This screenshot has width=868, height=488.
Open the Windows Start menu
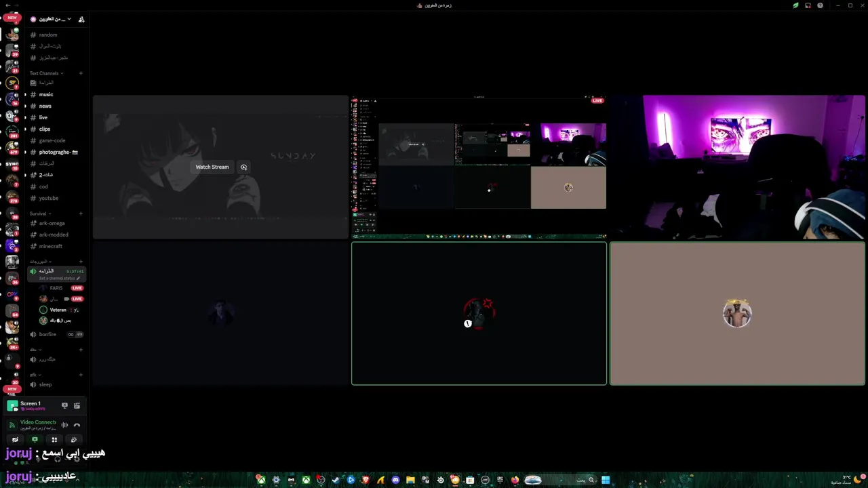pyautogui.click(x=606, y=480)
